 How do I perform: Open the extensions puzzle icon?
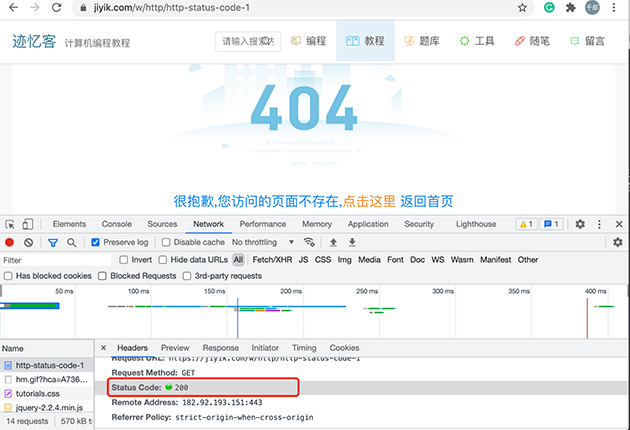[571, 7]
